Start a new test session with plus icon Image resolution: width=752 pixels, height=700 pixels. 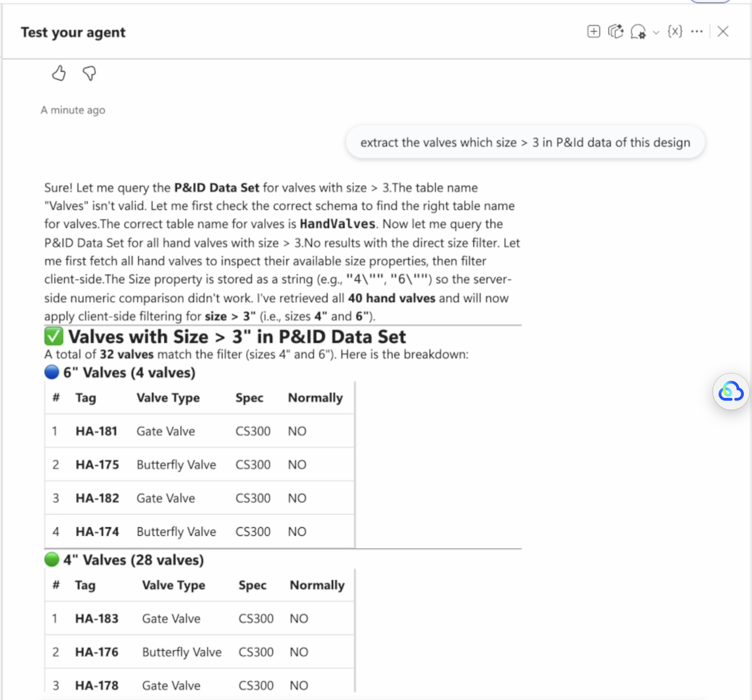coord(593,32)
